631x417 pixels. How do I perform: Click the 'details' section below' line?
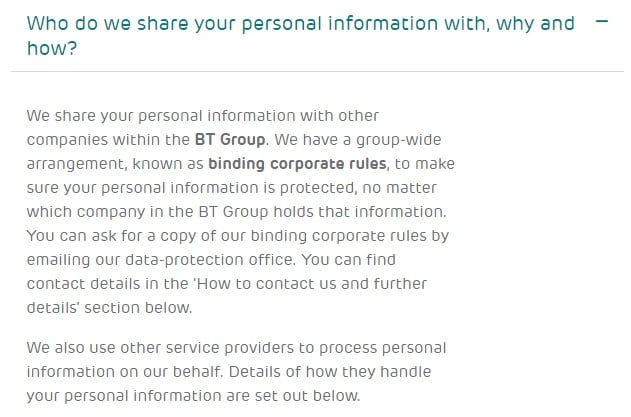(x=109, y=308)
